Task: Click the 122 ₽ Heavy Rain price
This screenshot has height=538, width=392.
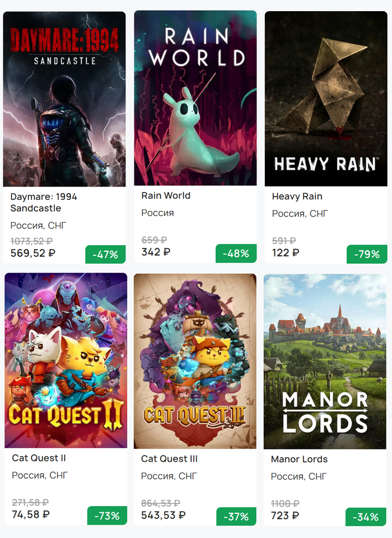Action: (x=286, y=253)
